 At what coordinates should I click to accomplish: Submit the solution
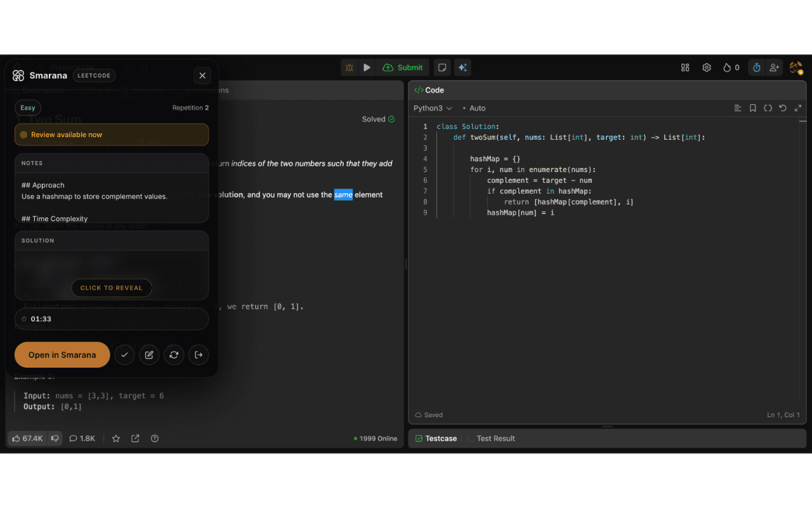pos(403,67)
